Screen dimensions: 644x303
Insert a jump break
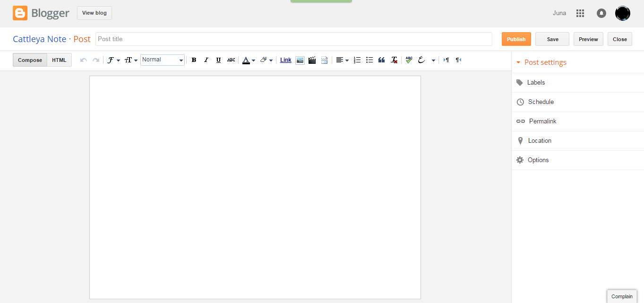[x=324, y=60]
